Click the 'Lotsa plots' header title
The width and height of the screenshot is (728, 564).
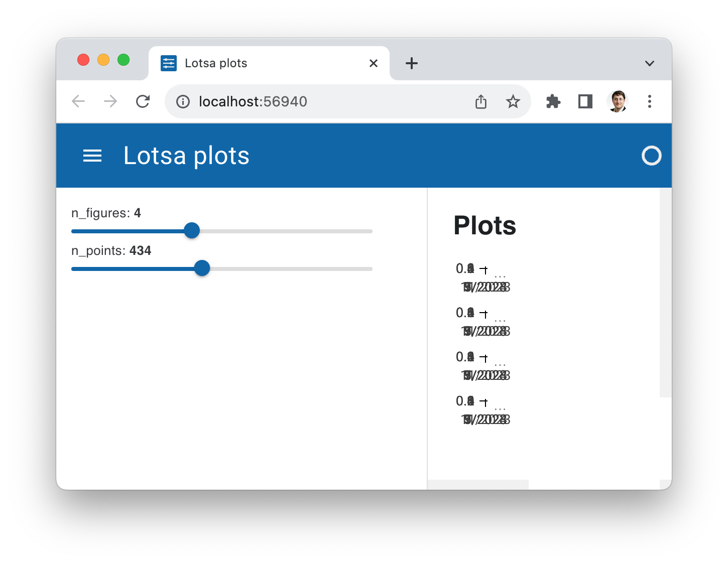pos(186,156)
